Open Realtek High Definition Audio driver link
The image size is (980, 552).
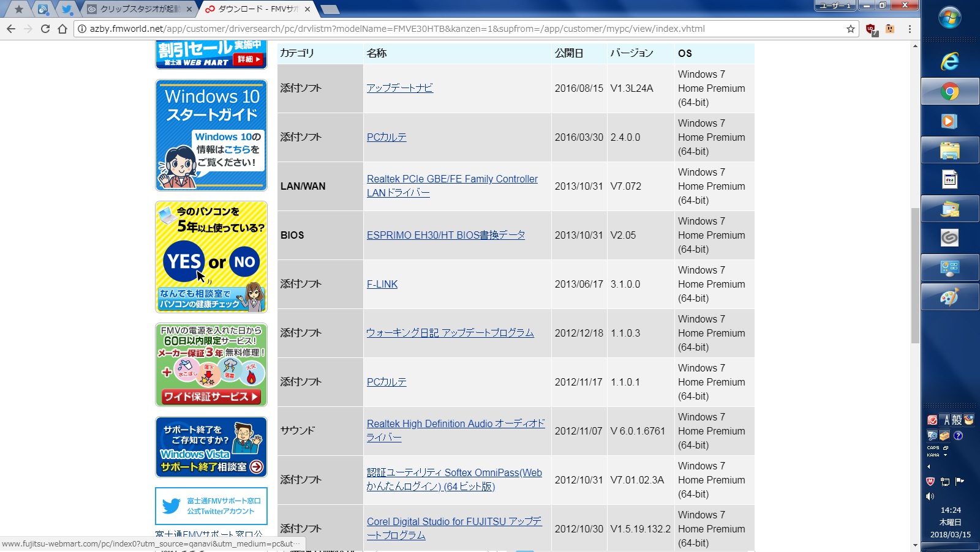coord(456,431)
